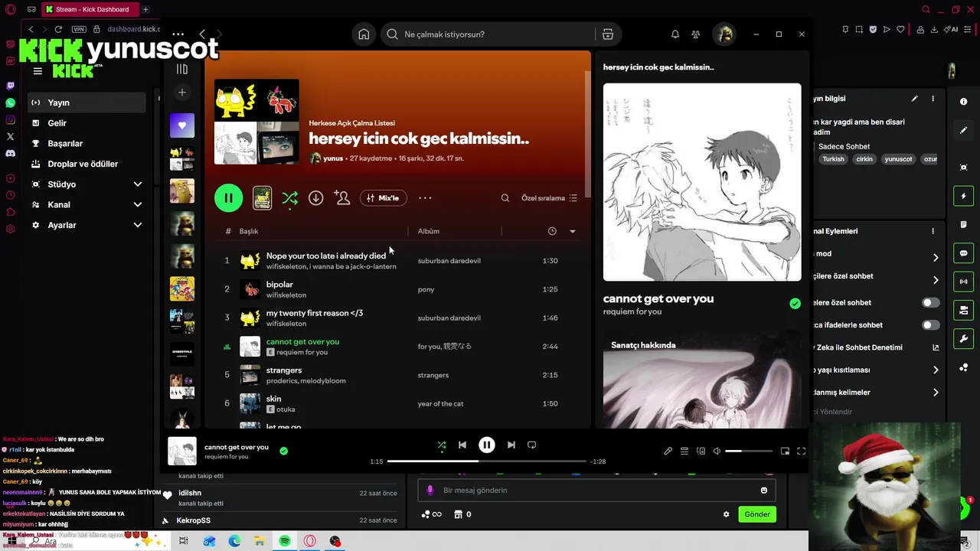Open playlist owner yunus profile
Screen dimensions: 980x551
(x=333, y=158)
